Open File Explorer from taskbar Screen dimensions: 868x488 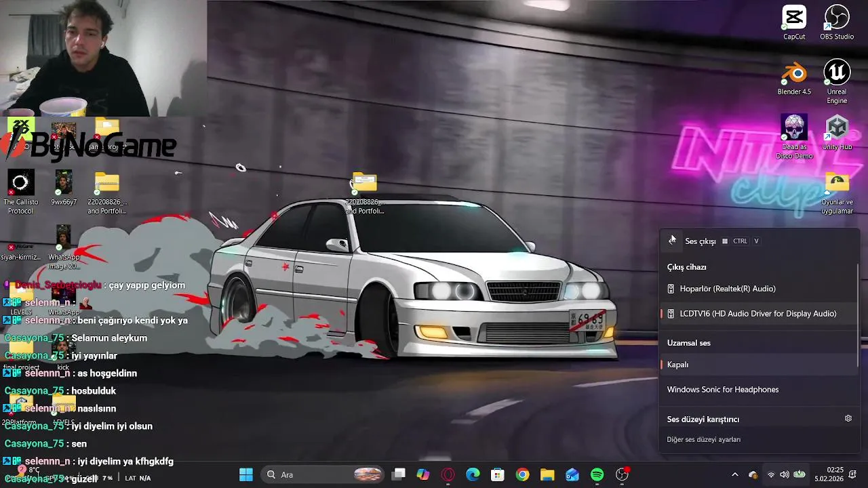tap(547, 474)
